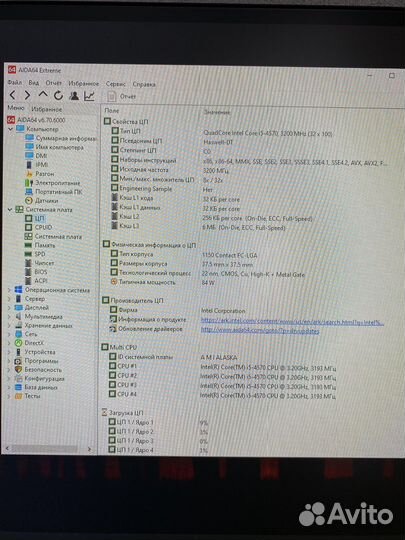Open the ark.intel.com product info link
Image resolution: width=405 pixels, height=540 pixels.
pyautogui.click(x=292, y=322)
